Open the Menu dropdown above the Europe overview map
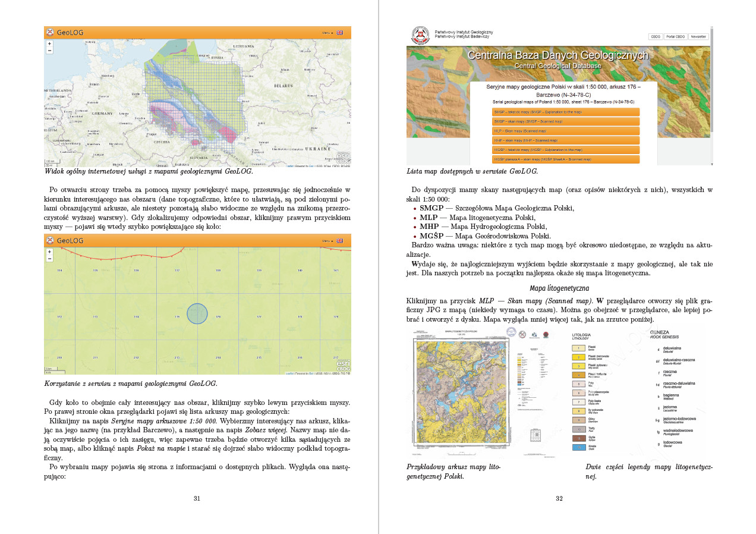Viewport: 756px width, 534px height. (327, 33)
